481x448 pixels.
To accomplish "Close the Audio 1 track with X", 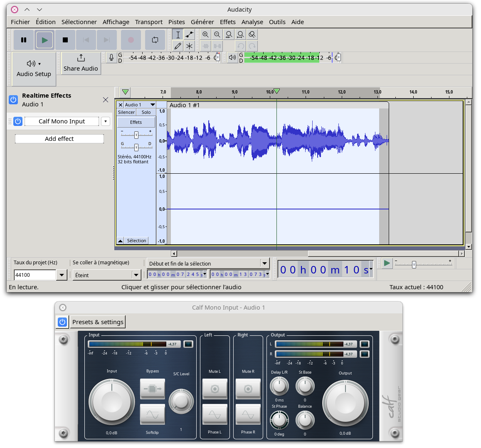I will tap(121, 105).
